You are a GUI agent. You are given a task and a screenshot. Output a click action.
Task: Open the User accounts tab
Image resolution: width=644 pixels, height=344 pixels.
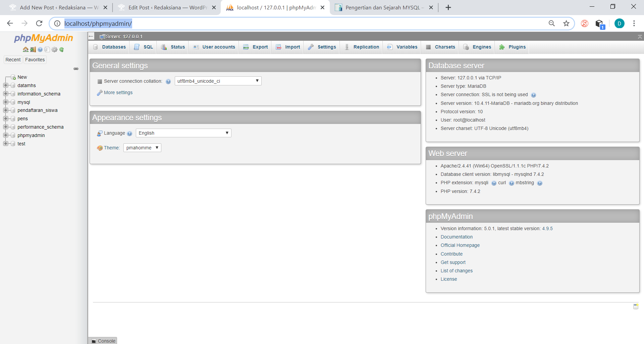(x=214, y=47)
